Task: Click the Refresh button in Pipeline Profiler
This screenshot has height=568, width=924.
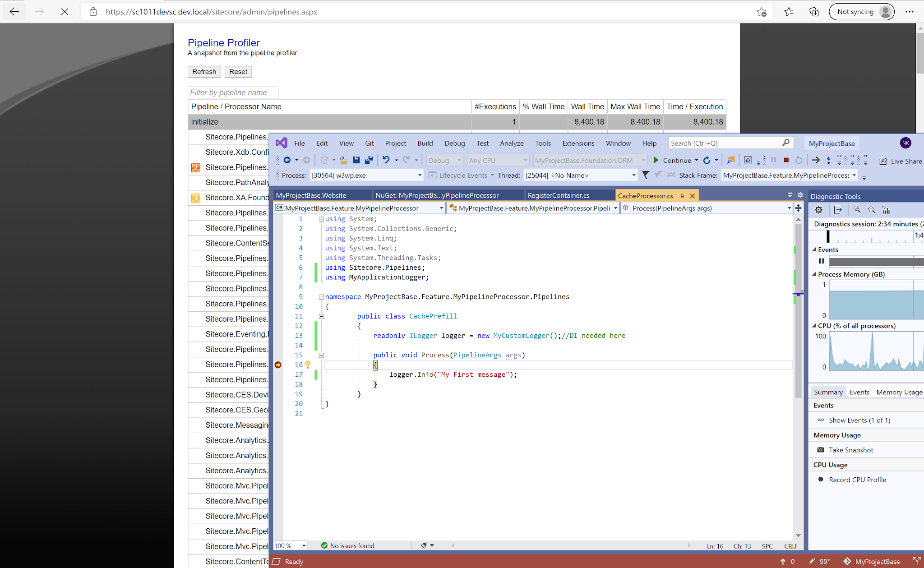Action: point(204,72)
